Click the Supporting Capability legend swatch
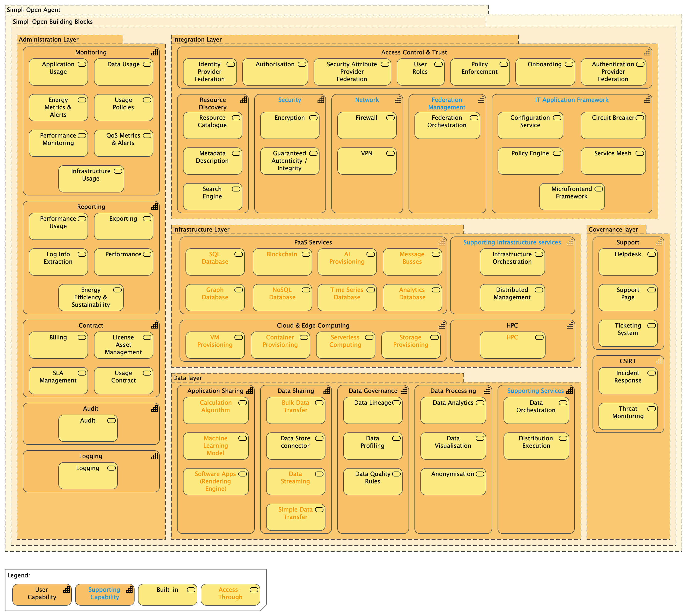 (x=105, y=594)
